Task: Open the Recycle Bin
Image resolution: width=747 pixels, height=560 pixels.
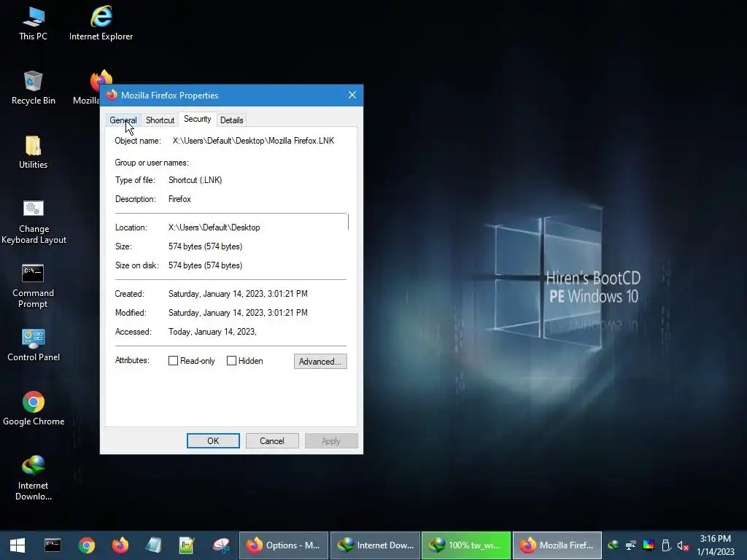Action: pos(33,88)
